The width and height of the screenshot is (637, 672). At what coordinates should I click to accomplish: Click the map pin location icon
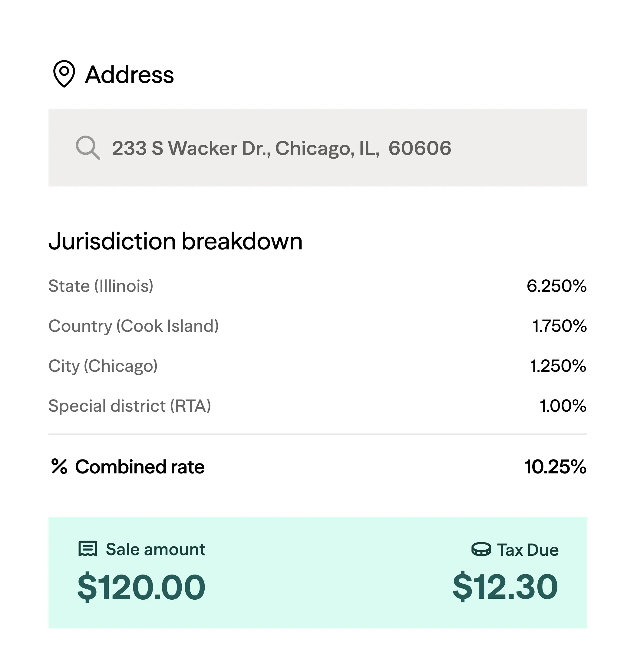pyautogui.click(x=64, y=74)
